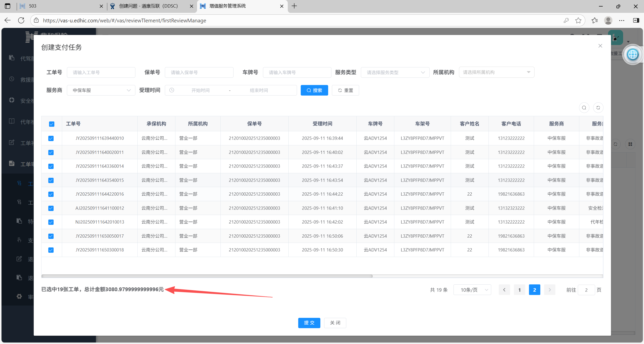The width and height of the screenshot is (644, 344).
Task: Uncheck row AJ202509111641100012 checkbox
Action: [51, 208]
